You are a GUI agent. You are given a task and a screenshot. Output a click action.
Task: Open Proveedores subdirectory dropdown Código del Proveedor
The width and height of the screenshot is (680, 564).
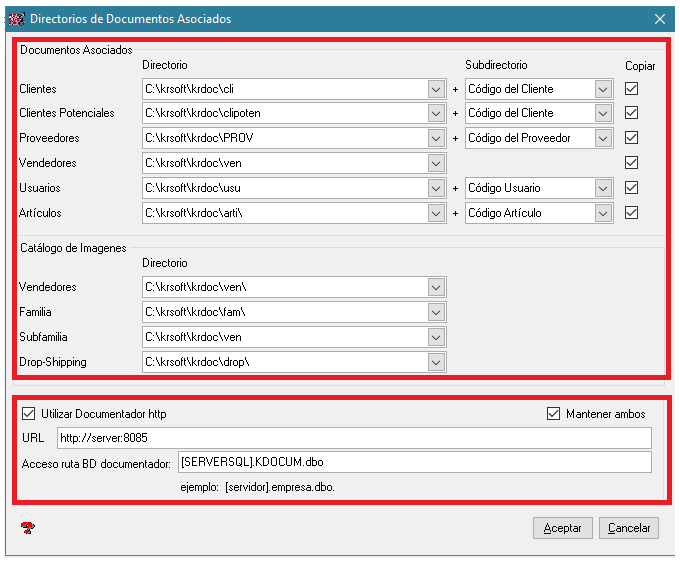pyautogui.click(x=603, y=138)
